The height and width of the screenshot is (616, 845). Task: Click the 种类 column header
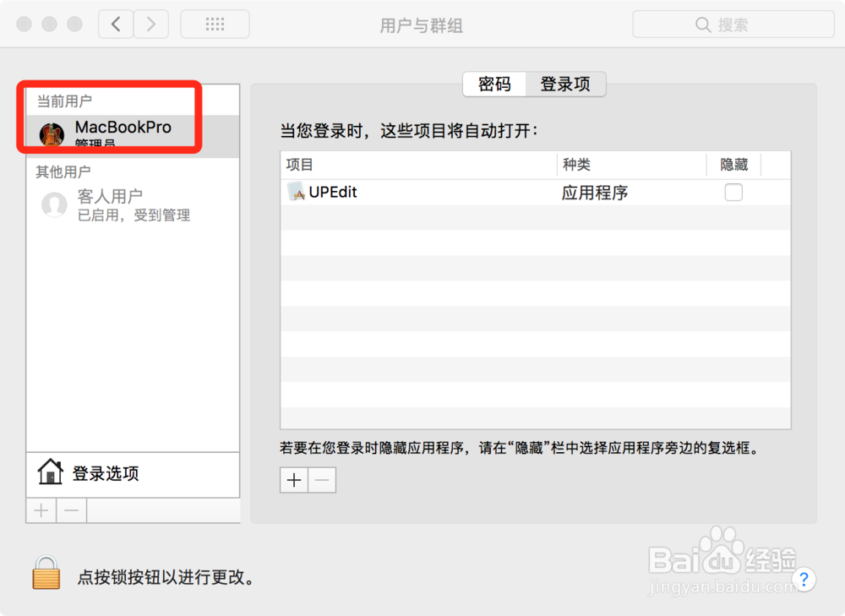click(x=631, y=165)
